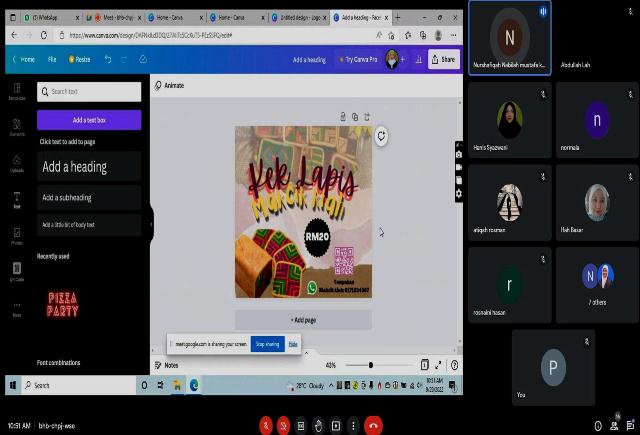Toggle the microphone in Google Meet
The height and width of the screenshot is (435, 640).
(x=266, y=424)
